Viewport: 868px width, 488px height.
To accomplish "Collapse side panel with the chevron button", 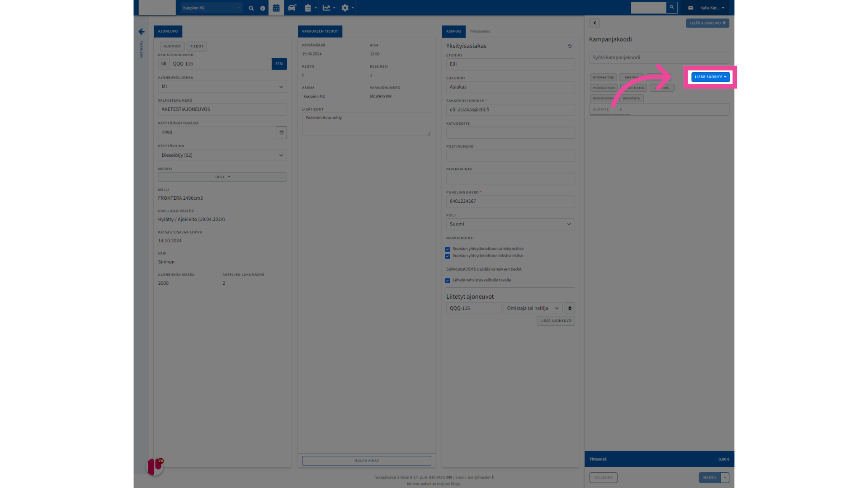I will (594, 23).
